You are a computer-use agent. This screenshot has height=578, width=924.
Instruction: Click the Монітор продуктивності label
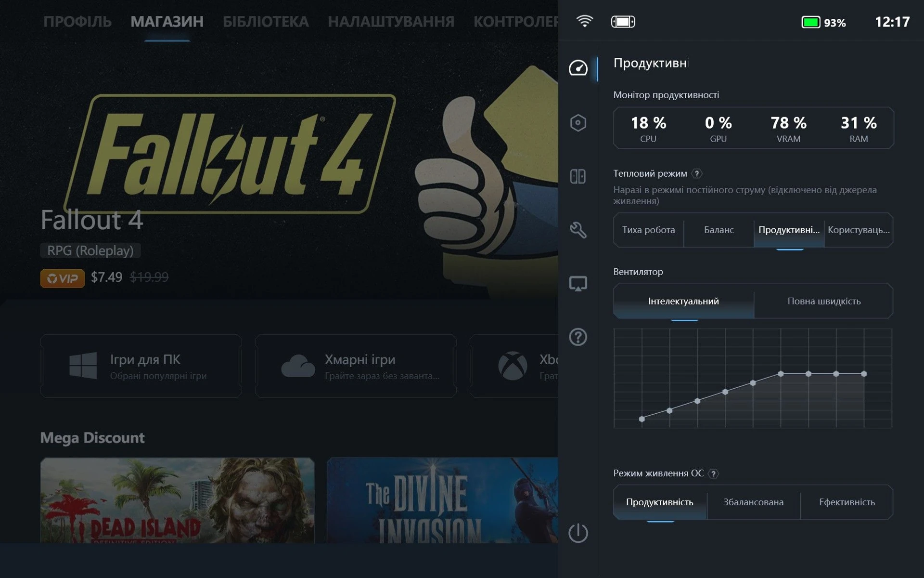666,95
